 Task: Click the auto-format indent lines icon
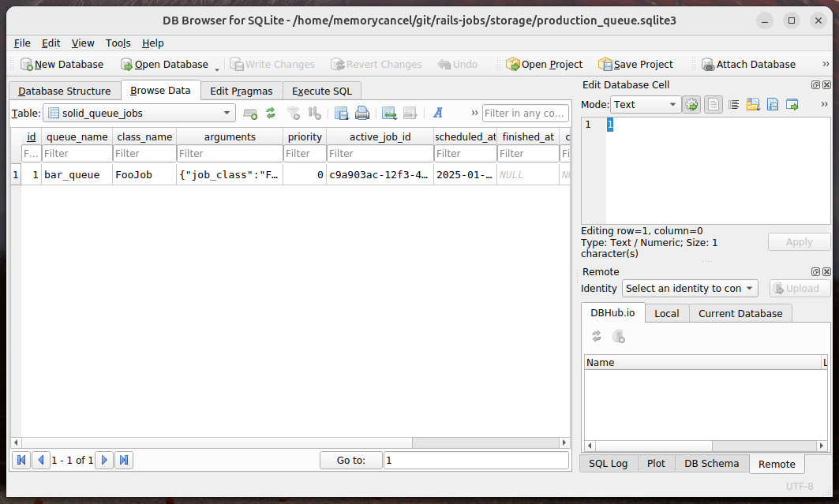pos(733,105)
